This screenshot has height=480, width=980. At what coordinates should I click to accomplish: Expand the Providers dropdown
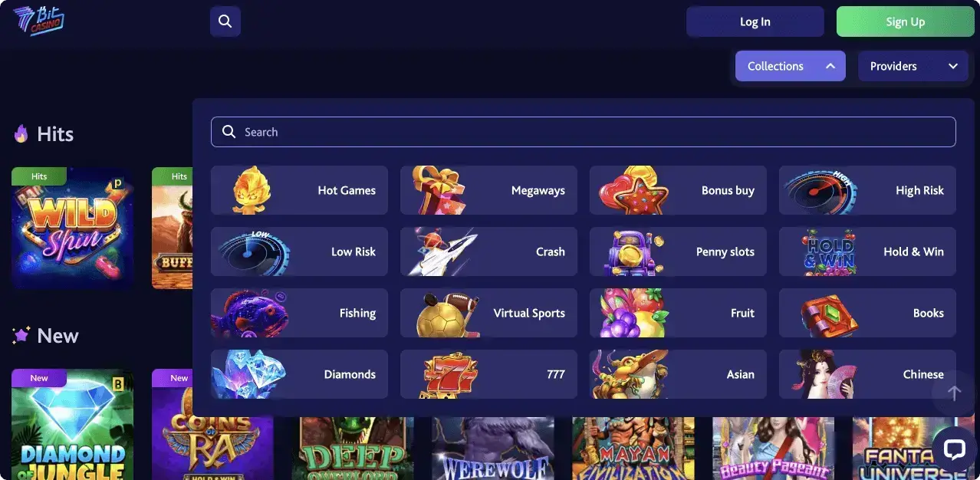pos(913,66)
